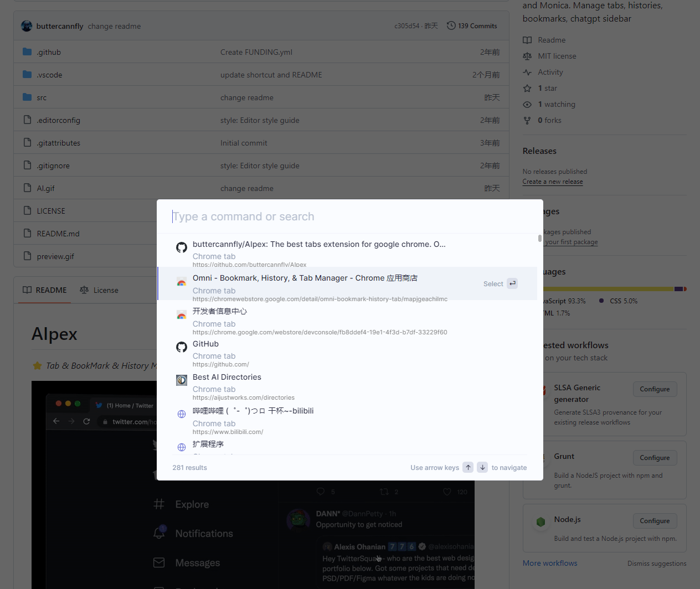
Task: Open README.md file link
Action: (58, 234)
